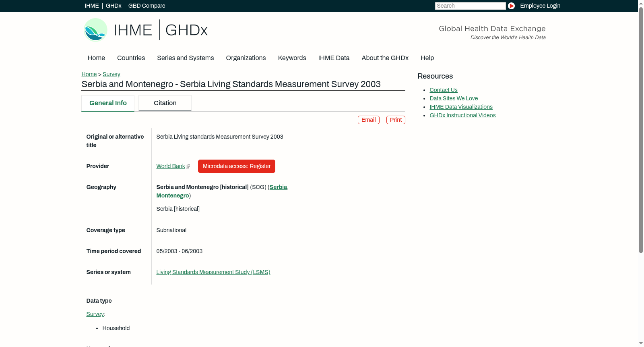Screen dimensions: 644x347
Task: Open Series and Systems menu
Action: click(186, 58)
